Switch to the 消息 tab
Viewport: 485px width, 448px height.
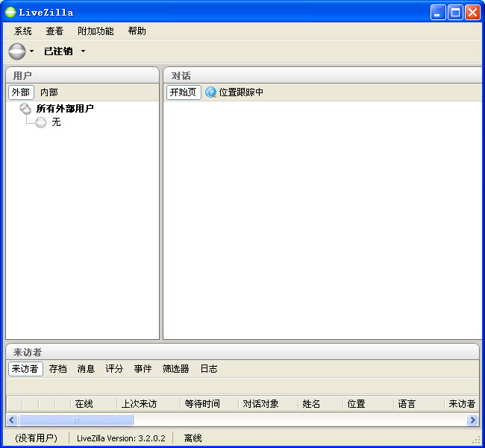click(x=86, y=368)
